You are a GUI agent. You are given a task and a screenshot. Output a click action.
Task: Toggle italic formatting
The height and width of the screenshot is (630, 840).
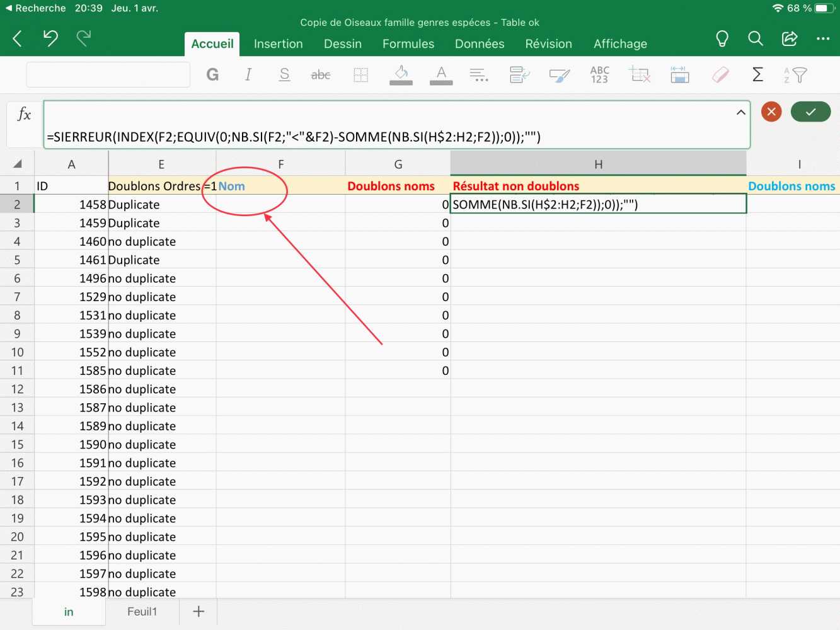[x=248, y=75]
